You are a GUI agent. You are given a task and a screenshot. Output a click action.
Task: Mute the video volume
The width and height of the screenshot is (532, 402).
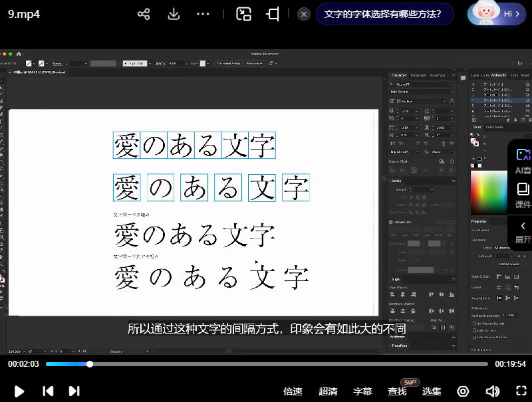click(492, 391)
